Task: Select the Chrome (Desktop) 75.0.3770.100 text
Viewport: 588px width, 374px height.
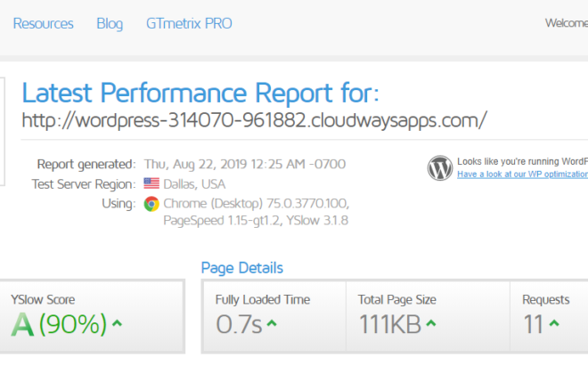Action: coord(256,204)
